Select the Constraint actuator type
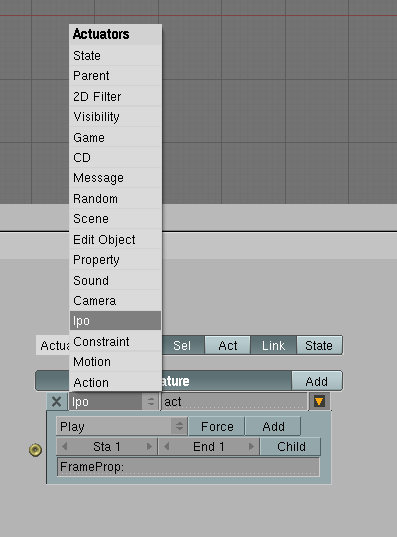 pyautogui.click(x=115, y=341)
